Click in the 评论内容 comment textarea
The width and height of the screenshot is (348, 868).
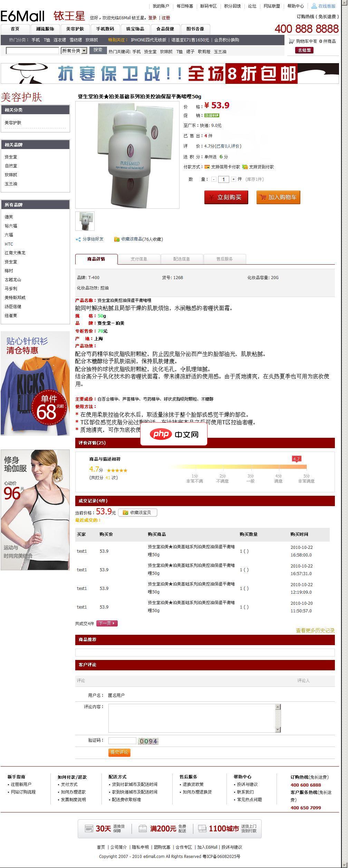[192, 718]
